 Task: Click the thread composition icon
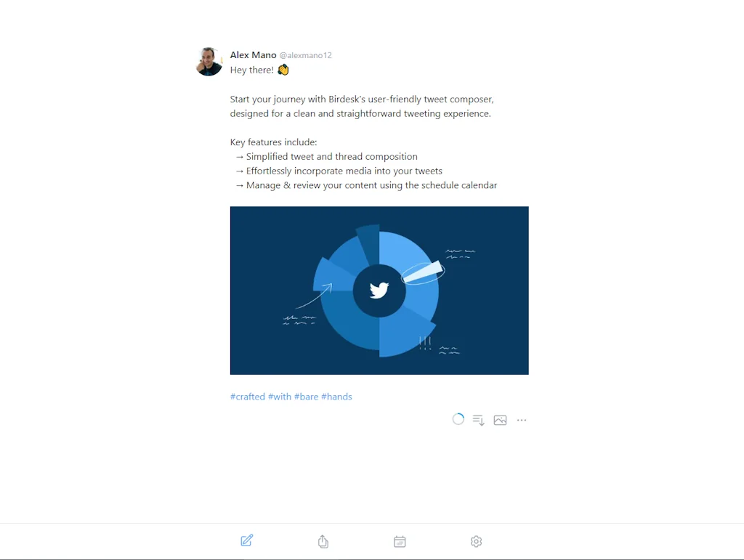point(478,420)
